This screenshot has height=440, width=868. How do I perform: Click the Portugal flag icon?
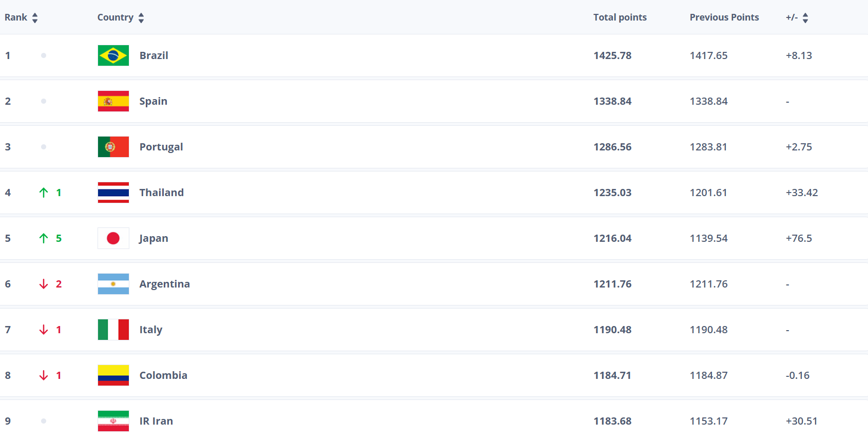tap(113, 147)
